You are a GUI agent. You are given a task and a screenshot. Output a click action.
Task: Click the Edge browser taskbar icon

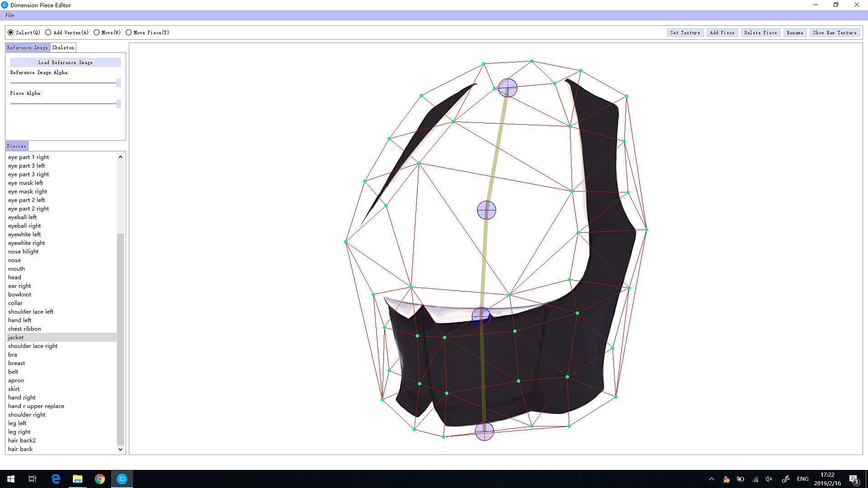coord(56,479)
